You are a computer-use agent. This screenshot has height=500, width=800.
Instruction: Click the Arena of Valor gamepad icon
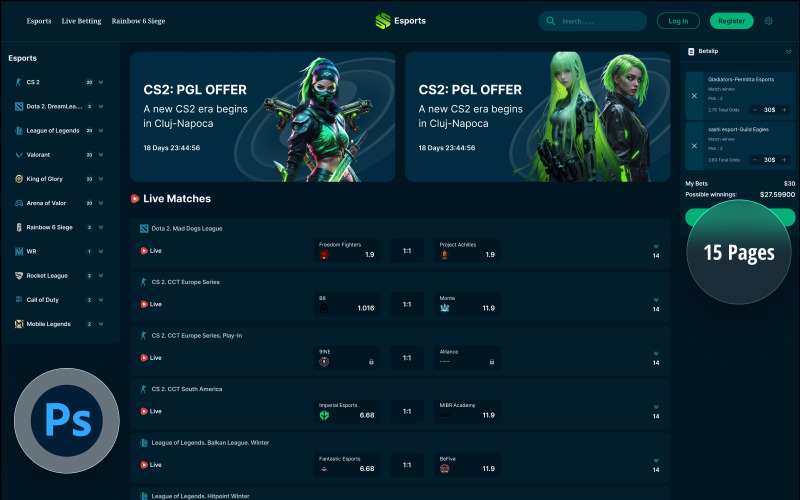[x=19, y=203]
